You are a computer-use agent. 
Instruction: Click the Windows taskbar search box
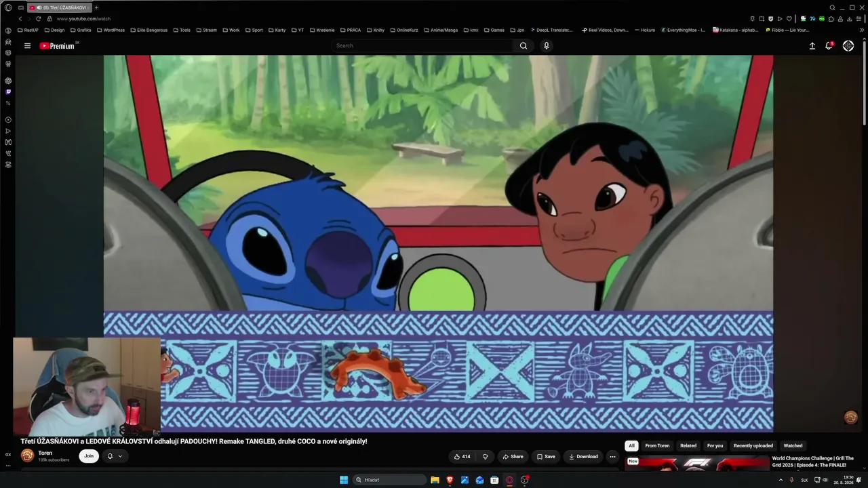point(390,480)
